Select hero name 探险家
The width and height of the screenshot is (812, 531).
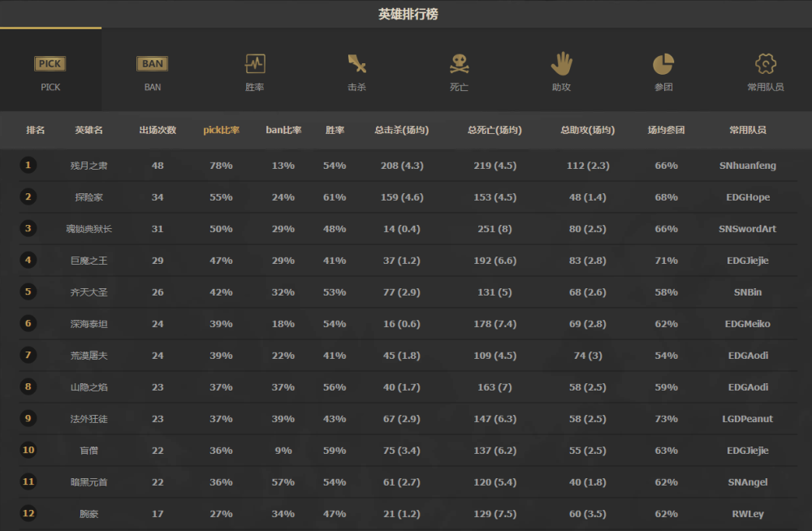(89, 197)
